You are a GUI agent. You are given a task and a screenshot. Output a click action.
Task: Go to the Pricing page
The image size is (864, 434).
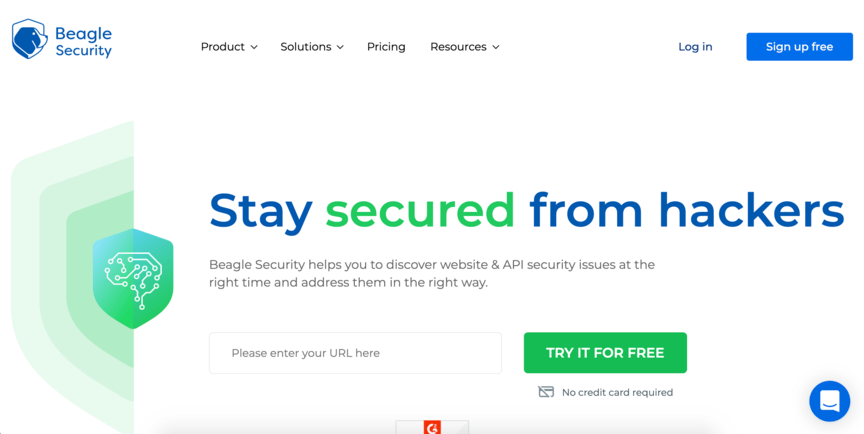(x=386, y=47)
